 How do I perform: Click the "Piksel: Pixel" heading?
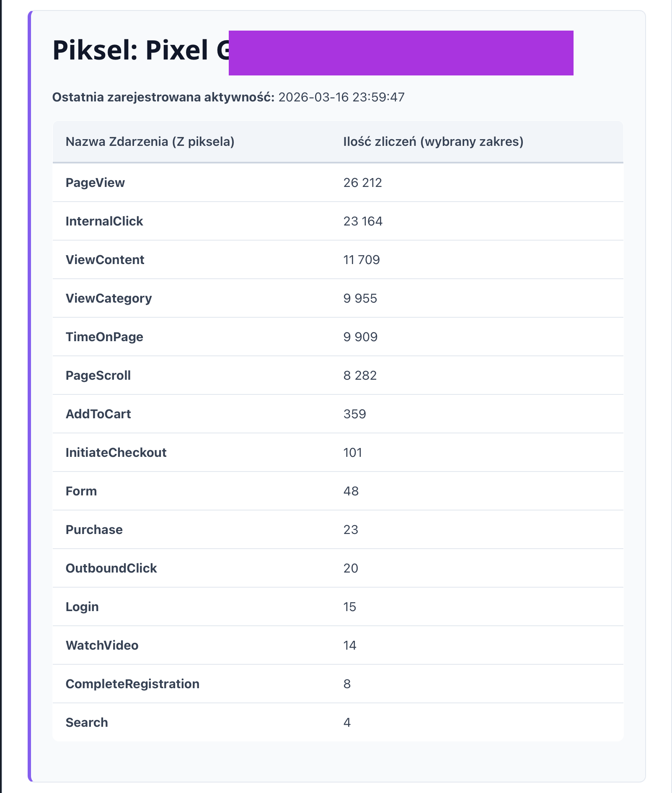click(140, 51)
